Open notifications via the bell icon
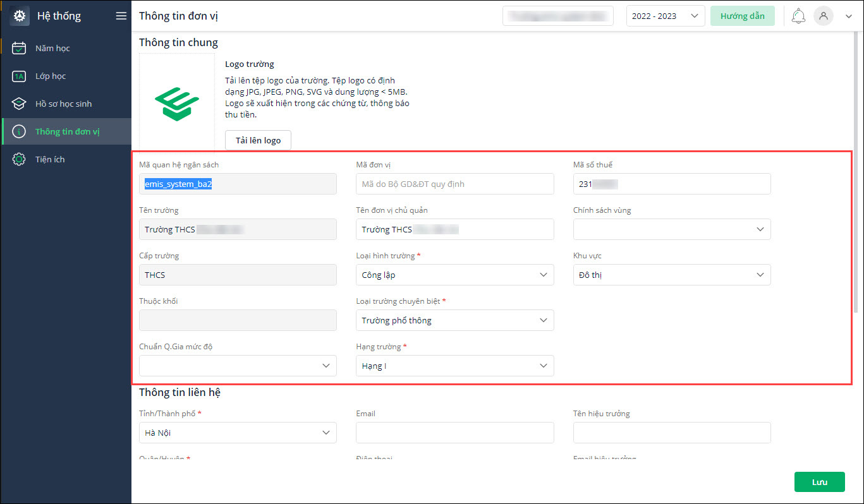 tap(798, 16)
